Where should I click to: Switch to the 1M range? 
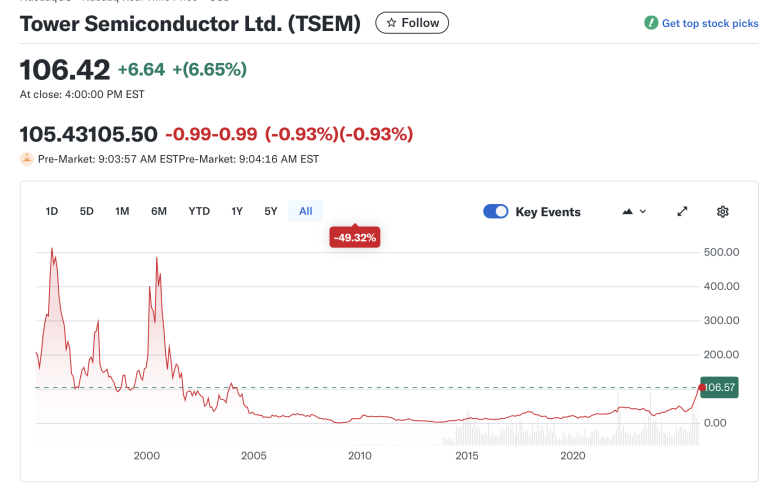pyautogui.click(x=122, y=211)
